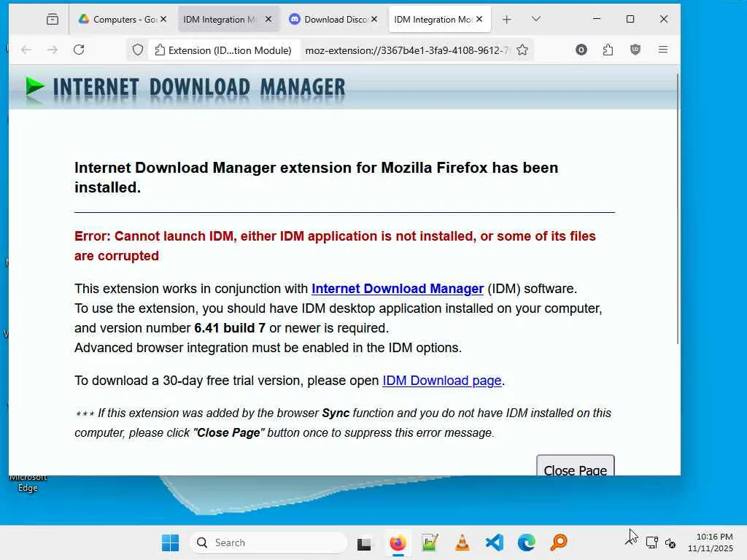Click the Close Page button

575,466
